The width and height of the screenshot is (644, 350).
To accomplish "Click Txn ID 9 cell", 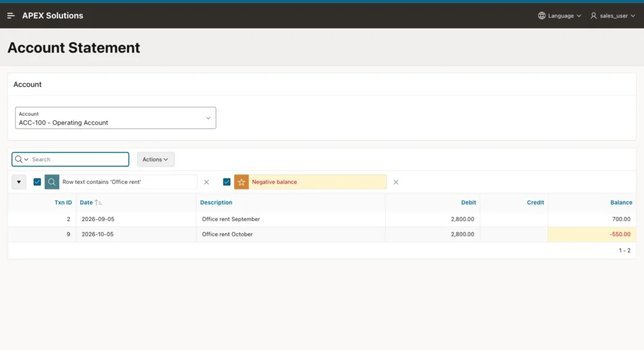I will (42, 234).
